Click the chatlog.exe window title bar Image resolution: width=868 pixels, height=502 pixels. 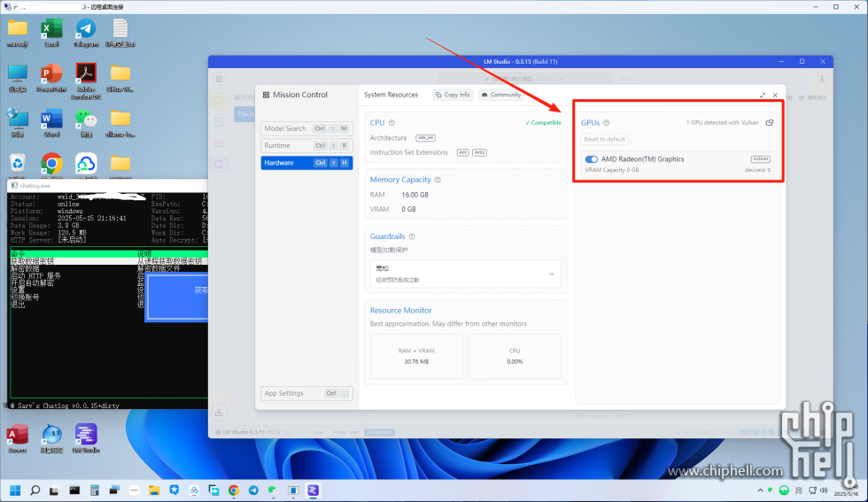pyautogui.click(x=108, y=185)
